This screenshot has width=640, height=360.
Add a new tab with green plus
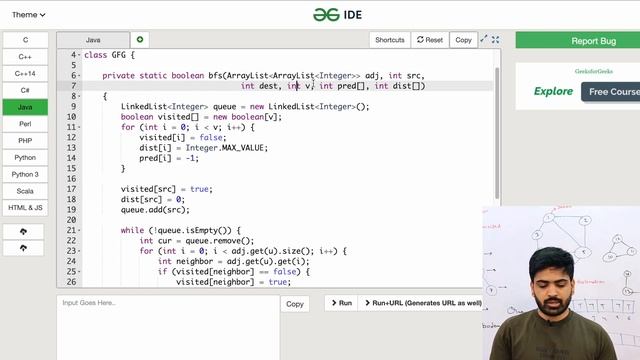pyautogui.click(x=140, y=40)
